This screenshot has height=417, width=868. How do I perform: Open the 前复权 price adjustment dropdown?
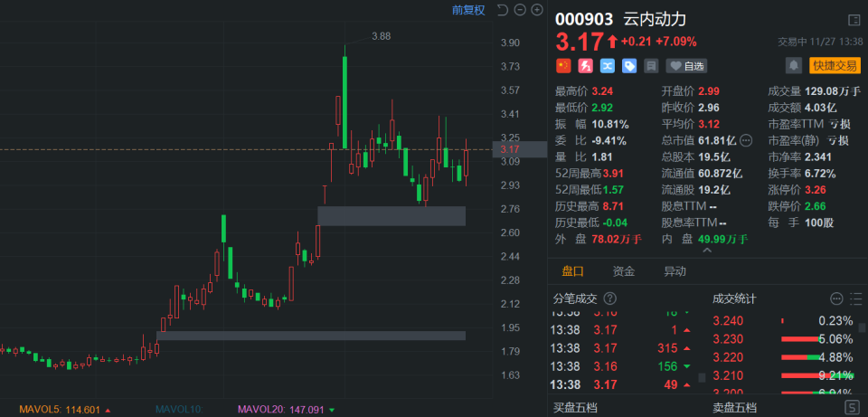coord(468,10)
